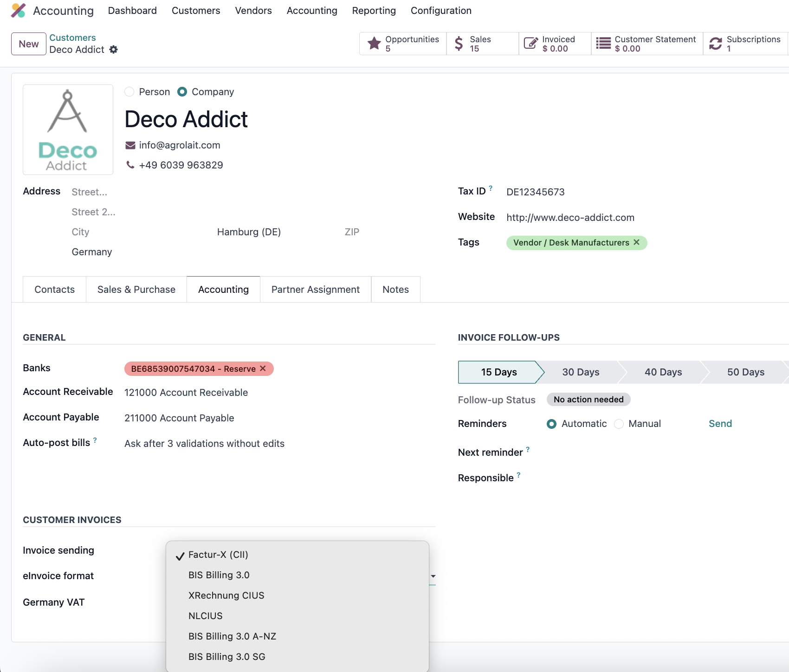Image resolution: width=789 pixels, height=672 pixels.
Task: Click the Customer Statement list icon
Action: (x=603, y=44)
